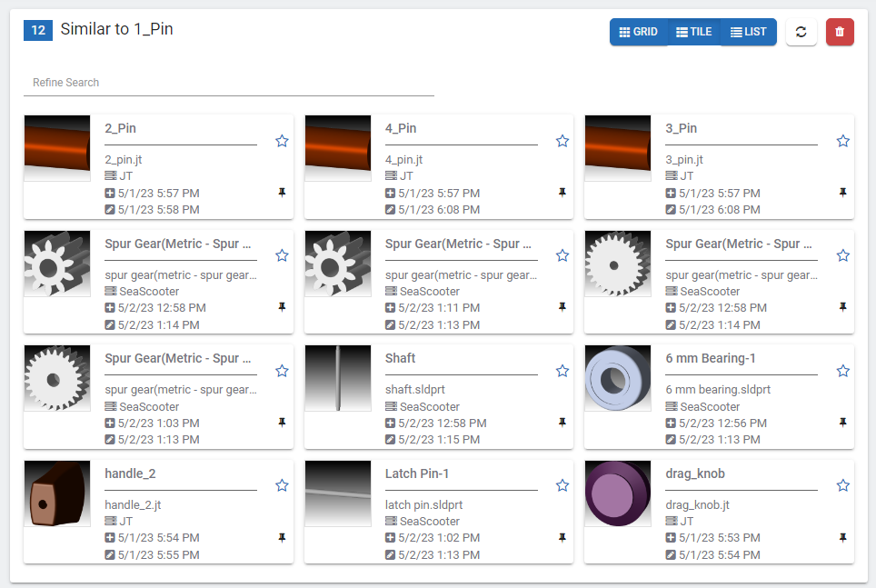Click the drag_knob purple thumbnail
Screen dimensions: 876x588
(x=618, y=493)
